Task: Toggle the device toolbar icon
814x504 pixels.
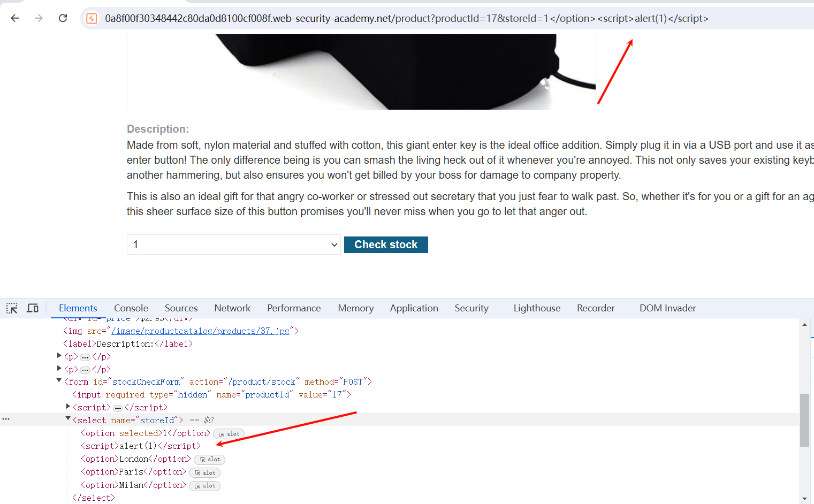Action: pyautogui.click(x=33, y=308)
